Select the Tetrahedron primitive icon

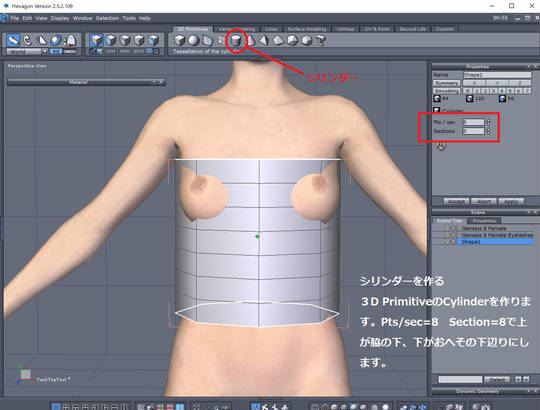tap(264, 41)
